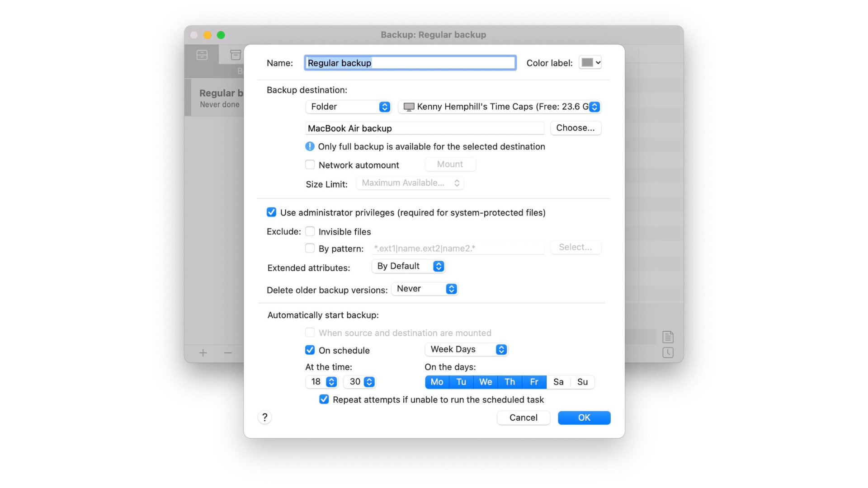Click the schedule clock icon
This screenshot has width=868, height=488.
[668, 353]
